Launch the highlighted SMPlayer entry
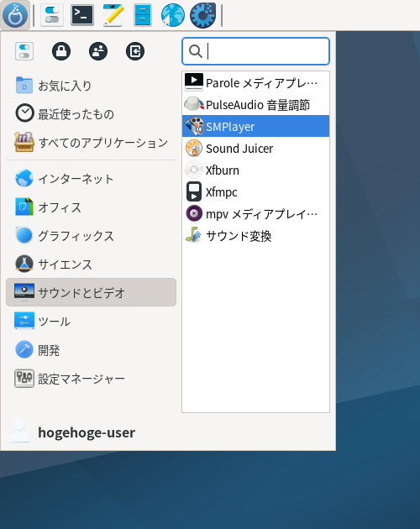Screen dimensions: 420x529 (255, 126)
